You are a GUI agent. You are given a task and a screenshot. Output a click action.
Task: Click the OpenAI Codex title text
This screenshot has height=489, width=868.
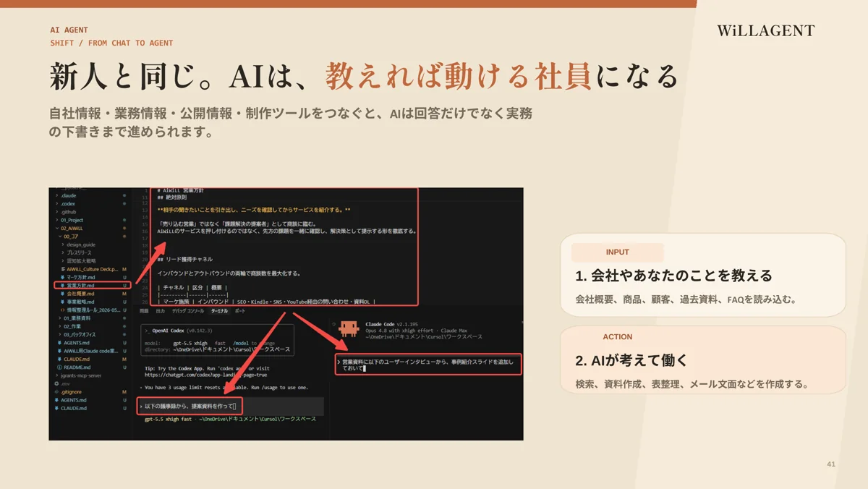click(169, 331)
